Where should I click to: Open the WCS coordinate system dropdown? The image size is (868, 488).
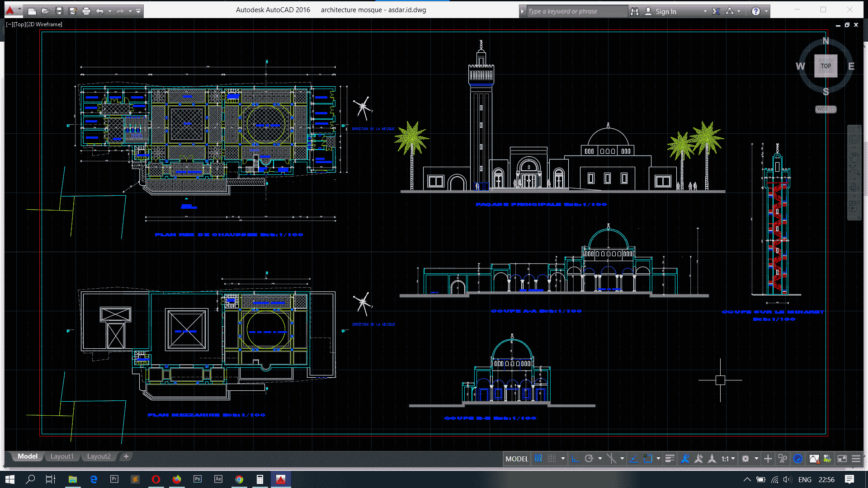pos(826,109)
